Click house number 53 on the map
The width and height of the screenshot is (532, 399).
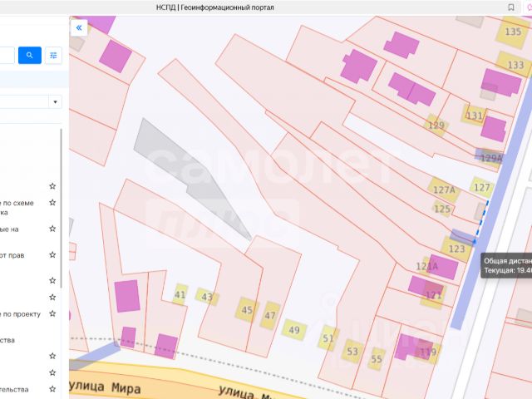click(352, 352)
